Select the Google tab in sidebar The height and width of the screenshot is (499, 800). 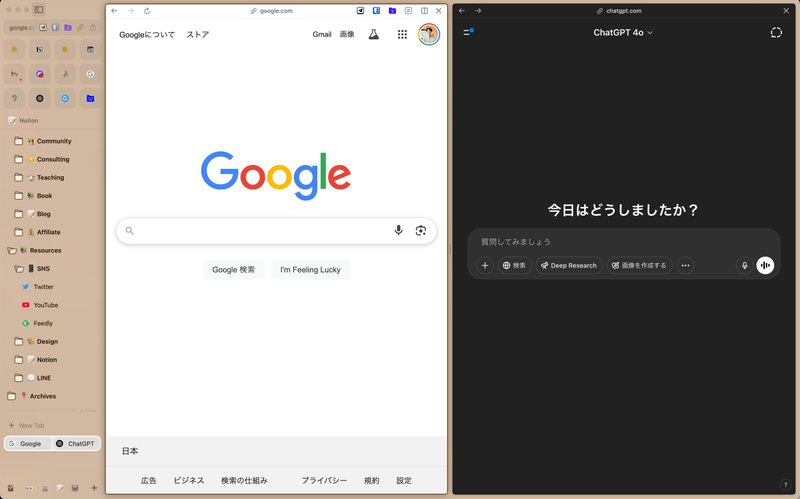26,443
